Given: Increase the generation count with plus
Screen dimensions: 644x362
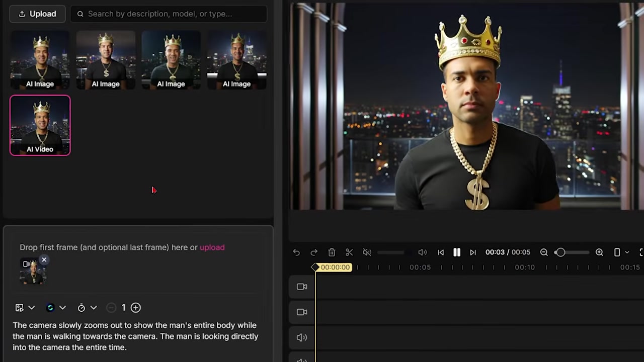Looking at the screenshot, I should [x=136, y=308].
